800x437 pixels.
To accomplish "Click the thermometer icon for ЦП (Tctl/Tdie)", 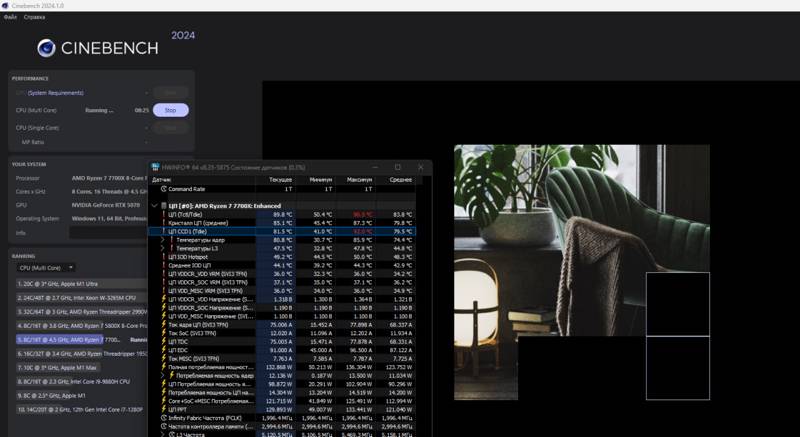I will tap(162, 214).
